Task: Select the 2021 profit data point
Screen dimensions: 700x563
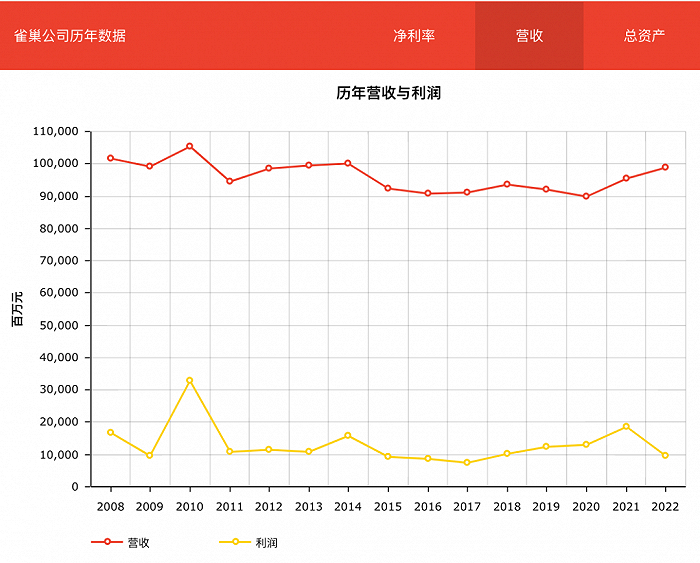Action: tap(626, 426)
